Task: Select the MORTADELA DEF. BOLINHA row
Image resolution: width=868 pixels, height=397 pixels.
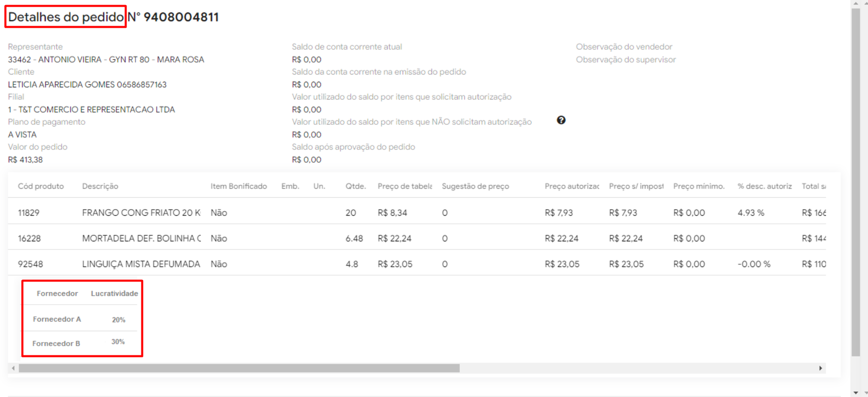Action: coord(141,238)
